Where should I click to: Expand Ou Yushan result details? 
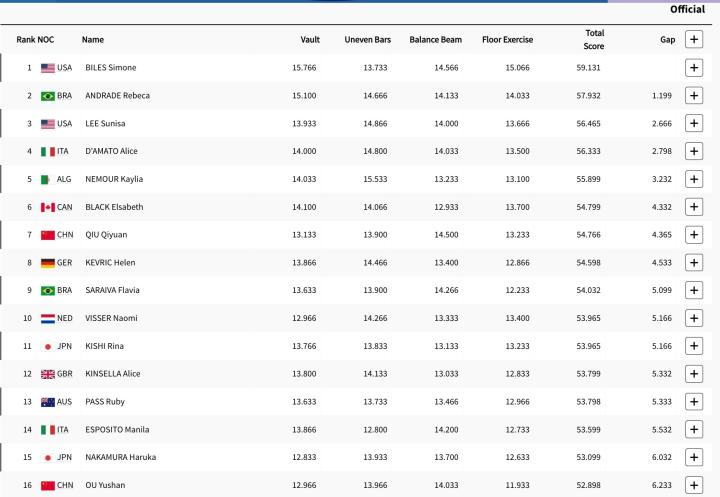click(692, 485)
